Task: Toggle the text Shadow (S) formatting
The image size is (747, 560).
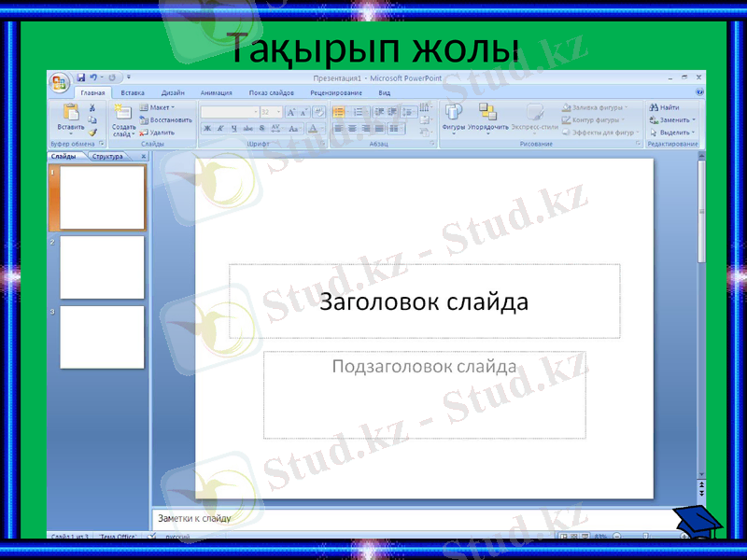Action: 261,127
